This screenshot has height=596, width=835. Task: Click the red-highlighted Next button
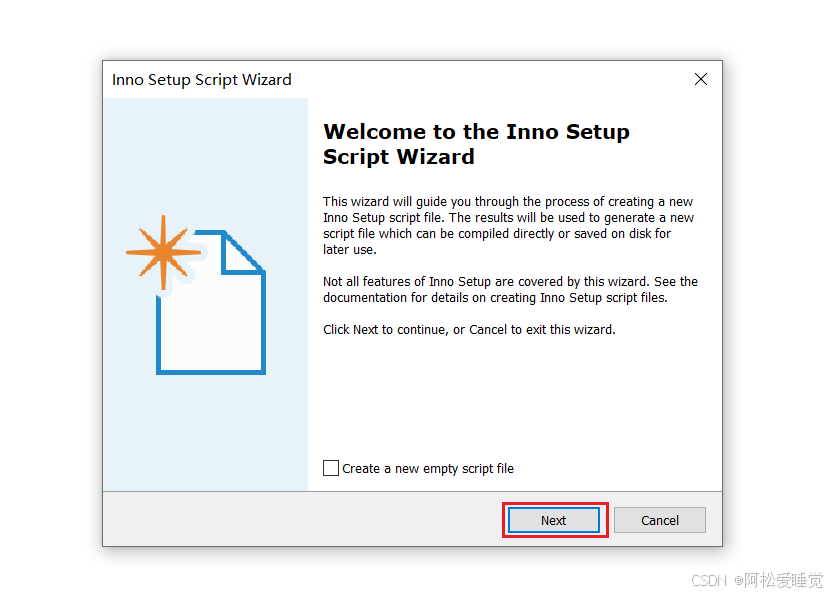[554, 520]
